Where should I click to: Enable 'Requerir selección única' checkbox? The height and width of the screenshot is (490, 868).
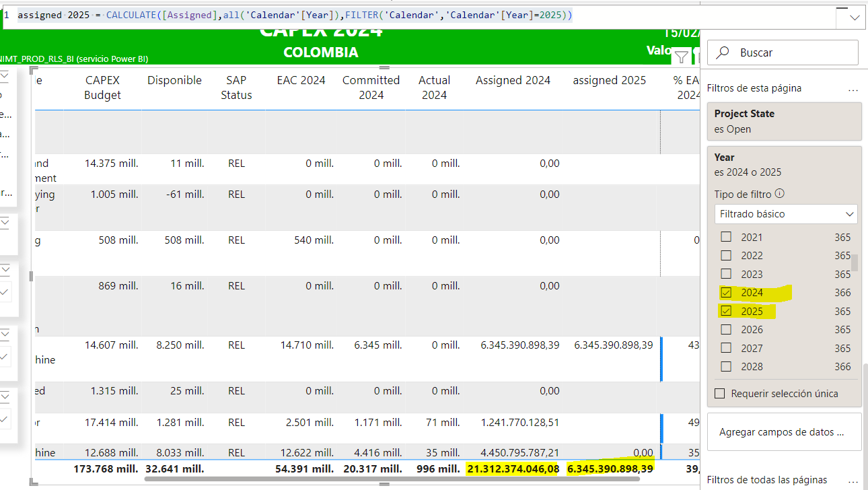(x=720, y=394)
